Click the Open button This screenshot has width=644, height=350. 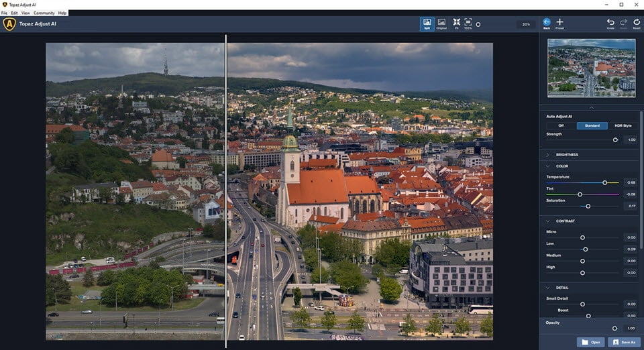click(591, 342)
